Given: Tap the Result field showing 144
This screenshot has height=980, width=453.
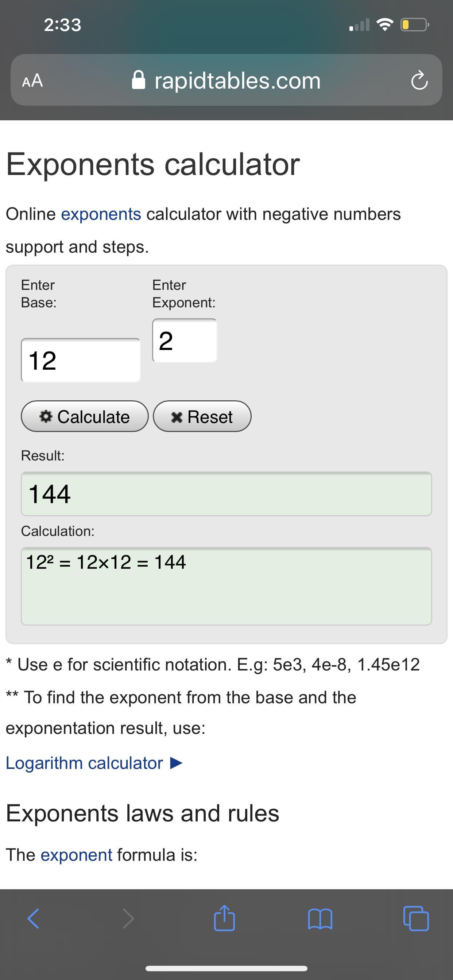Looking at the screenshot, I should click(226, 494).
